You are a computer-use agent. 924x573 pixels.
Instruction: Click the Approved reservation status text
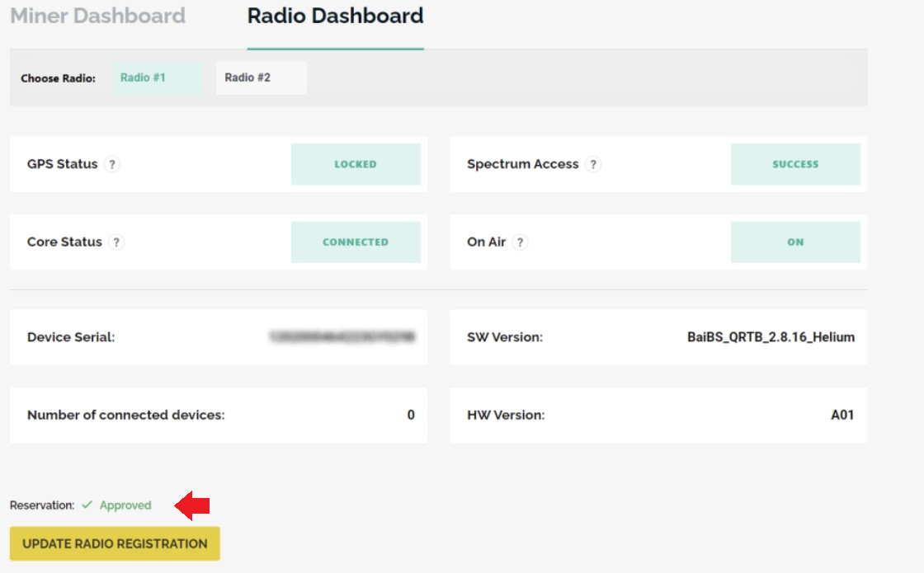pos(125,505)
